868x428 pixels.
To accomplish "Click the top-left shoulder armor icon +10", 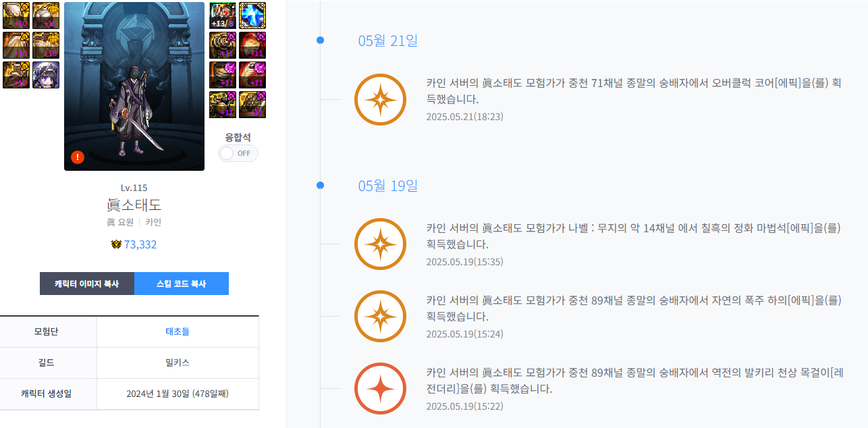I will coord(16,16).
